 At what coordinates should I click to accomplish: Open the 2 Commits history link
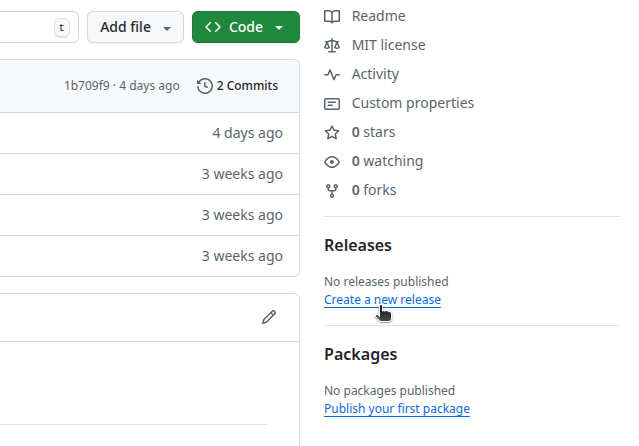click(x=238, y=86)
